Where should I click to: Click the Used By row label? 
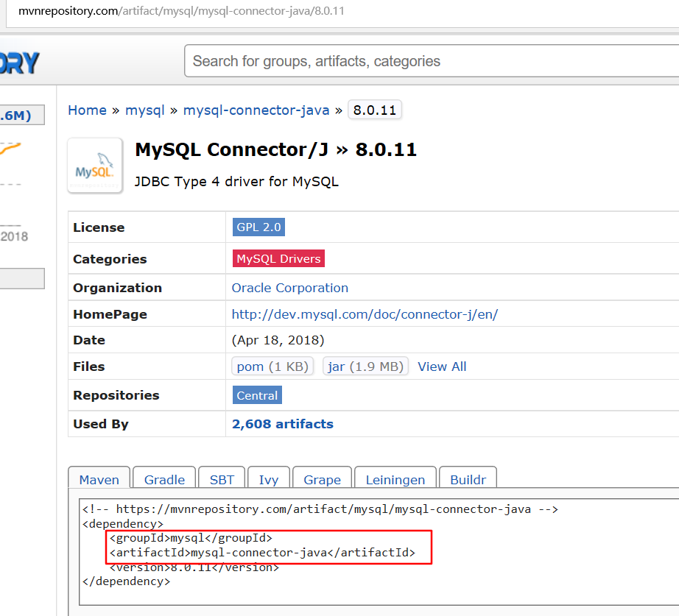[x=101, y=424]
